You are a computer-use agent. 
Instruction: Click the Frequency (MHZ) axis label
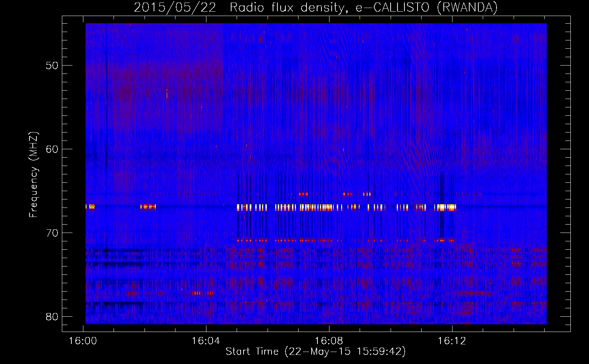pos(33,175)
